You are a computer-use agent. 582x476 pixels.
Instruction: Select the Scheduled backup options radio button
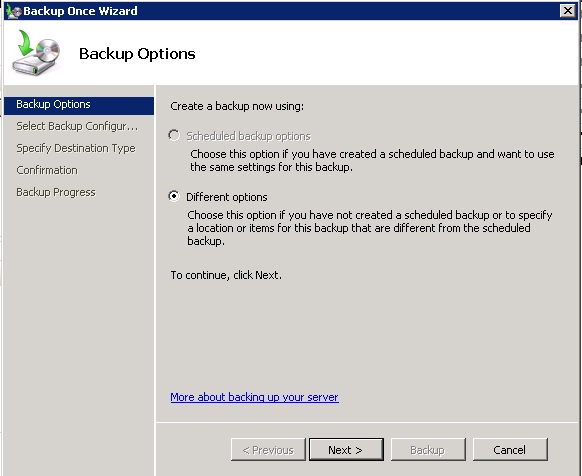174,136
